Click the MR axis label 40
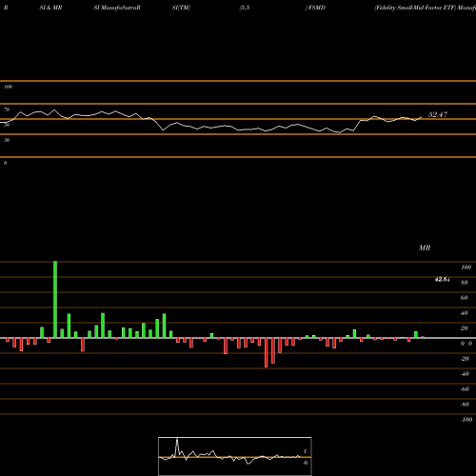The image size is (476, 476). tap(465, 313)
